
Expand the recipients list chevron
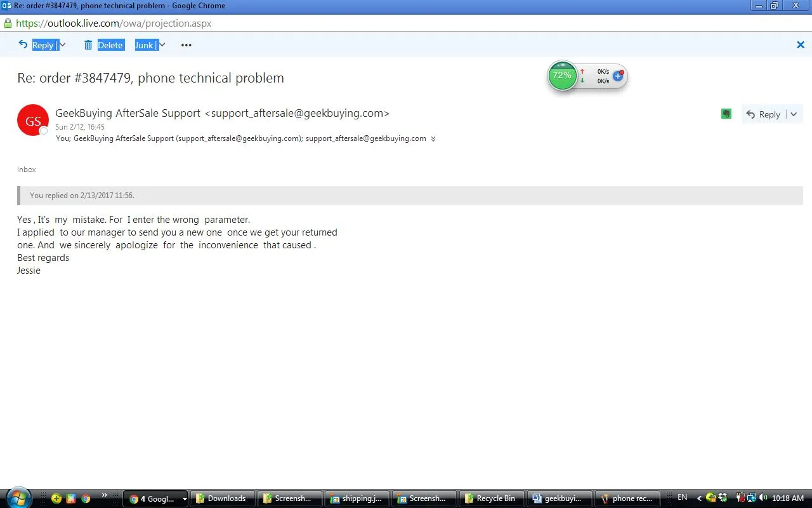click(433, 139)
